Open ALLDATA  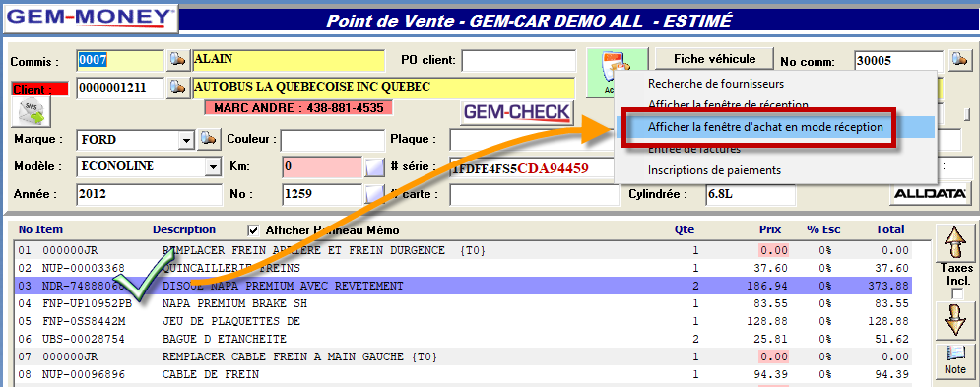coord(931,194)
